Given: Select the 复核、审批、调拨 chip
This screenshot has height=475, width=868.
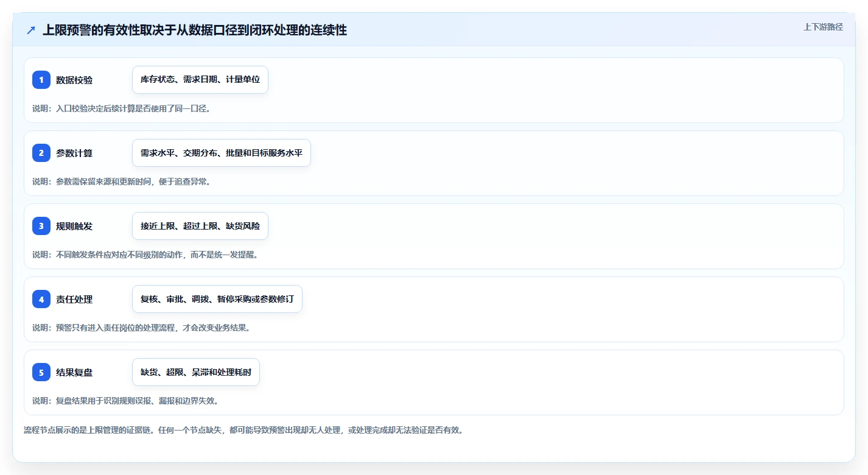Looking at the screenshot, I should tap(217, 299).
